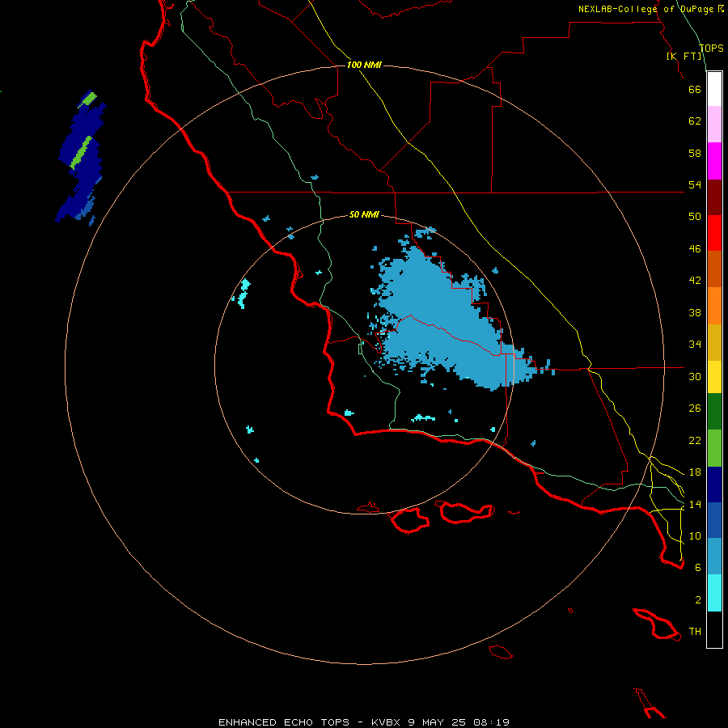Click the legend value '46'
Viewport: 728px width, 728px height.
(x=695, y=249)
